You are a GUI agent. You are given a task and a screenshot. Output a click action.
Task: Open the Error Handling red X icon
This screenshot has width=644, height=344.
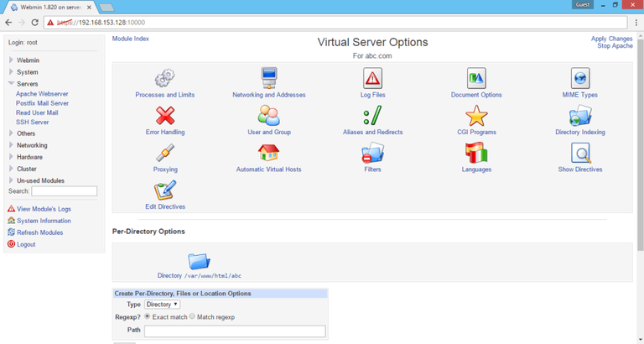point(165,116)
